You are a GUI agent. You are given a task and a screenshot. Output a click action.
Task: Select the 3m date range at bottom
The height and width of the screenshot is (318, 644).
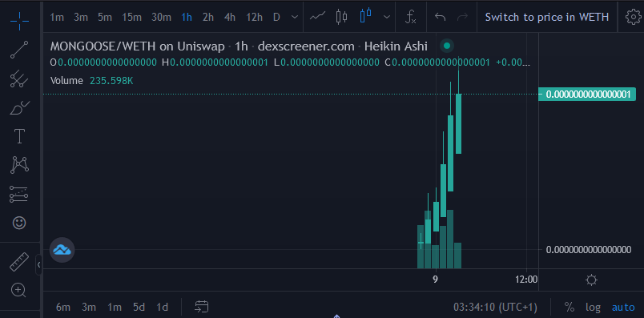[x=89, y=307]
